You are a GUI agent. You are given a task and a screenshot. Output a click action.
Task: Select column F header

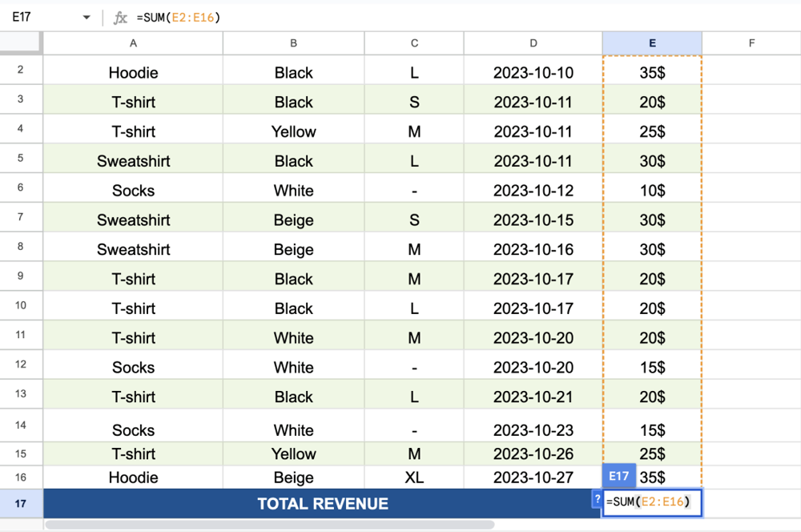point(751,43)
